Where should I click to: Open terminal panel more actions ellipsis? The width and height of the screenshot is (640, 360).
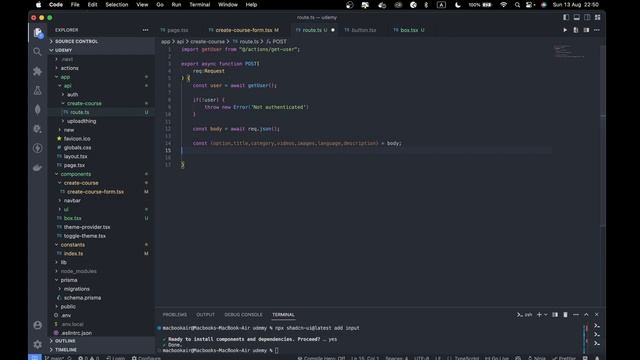[x=576, y=315]
